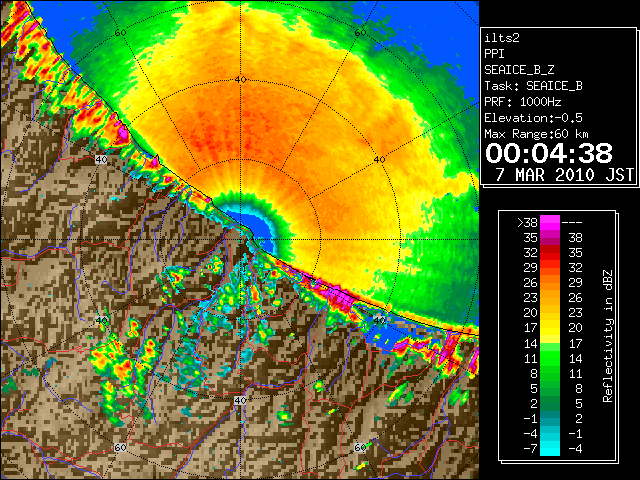Click the left-column '20' legend label
Viewport: 640px width, 480px height.
point(530,313)
